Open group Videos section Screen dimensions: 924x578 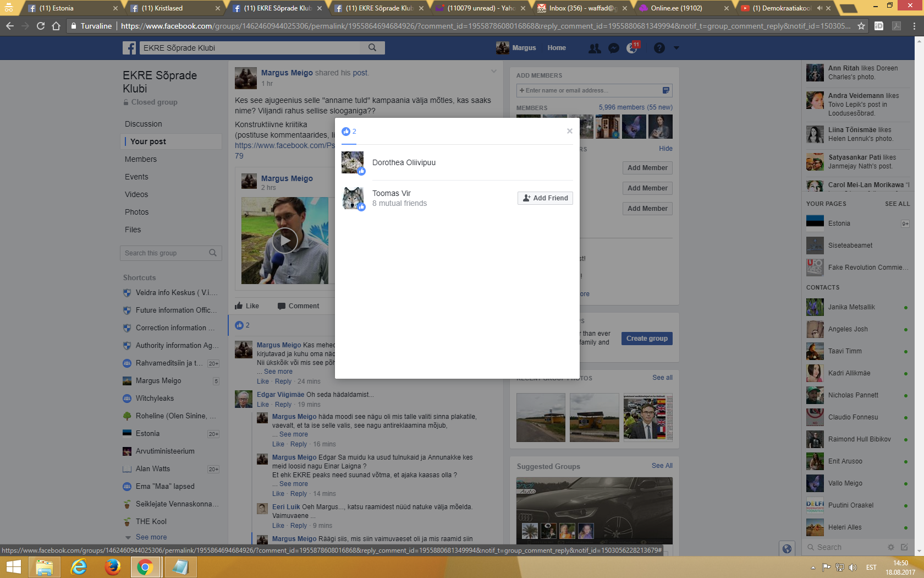(x=136, y=194)
